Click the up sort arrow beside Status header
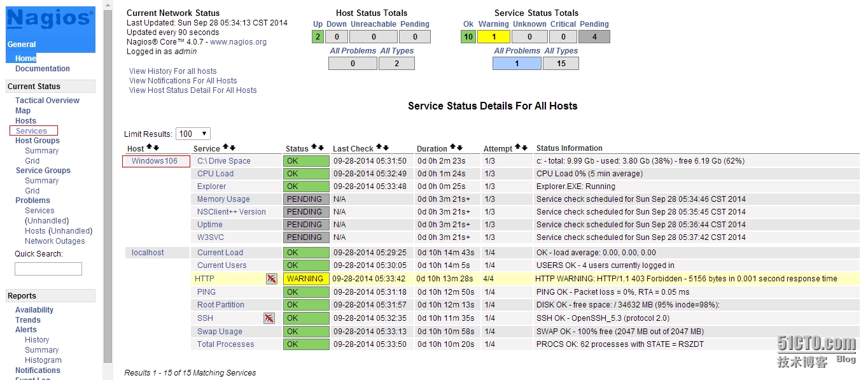The image size is (868, 380). click(314, 148)
